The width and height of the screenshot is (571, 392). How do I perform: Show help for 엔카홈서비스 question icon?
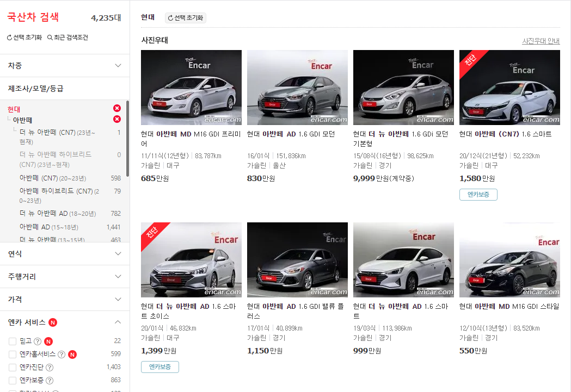coord(62,354)
